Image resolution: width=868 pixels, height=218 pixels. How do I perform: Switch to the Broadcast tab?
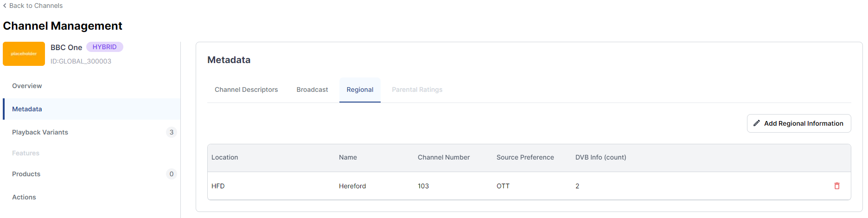point(312,90)
